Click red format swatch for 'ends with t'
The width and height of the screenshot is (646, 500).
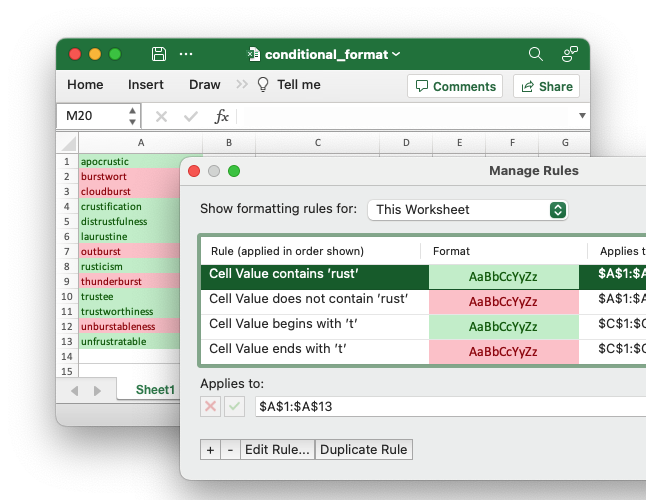pyautogui.click(x=503, y=352)
